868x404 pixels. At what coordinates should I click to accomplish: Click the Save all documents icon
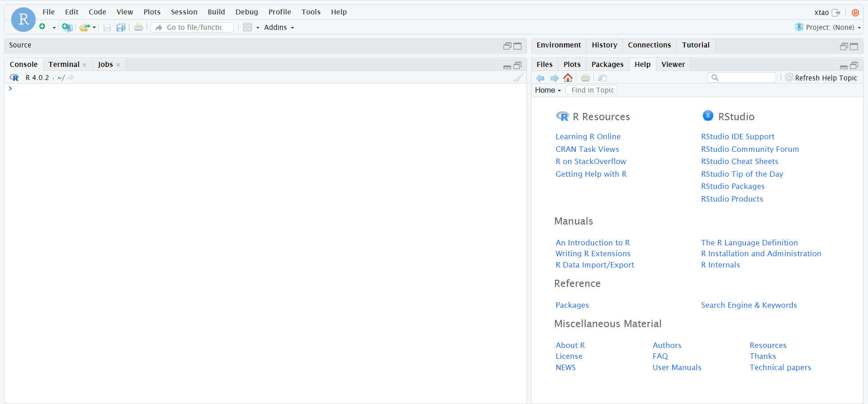(121, 28)
